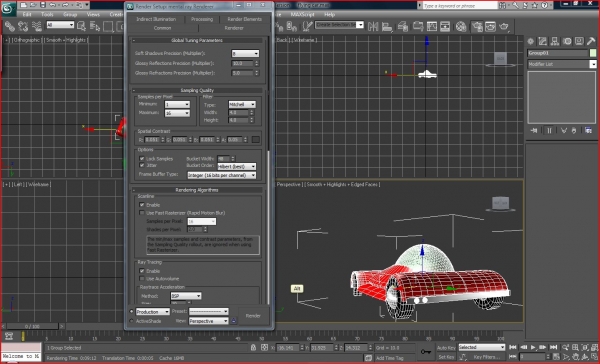Click the New Scene icon in quick access toolbar
This screenshot has width=600, height=364.
tap(24, 5)
